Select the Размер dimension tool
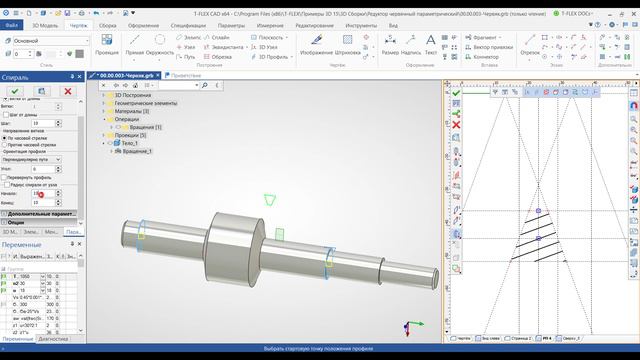 pyautogui.click(x=390, y=45)
